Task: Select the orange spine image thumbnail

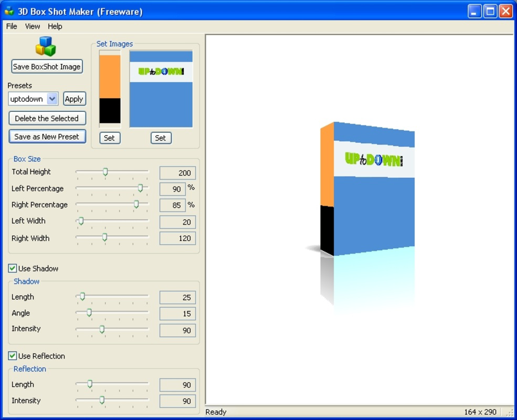Action: pos(109,88)
